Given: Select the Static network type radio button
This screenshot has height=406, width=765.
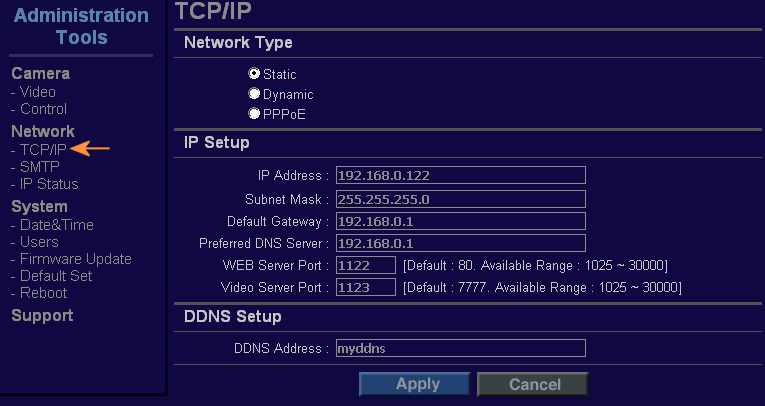Looking at the screenshot, I should click(254, 73).
